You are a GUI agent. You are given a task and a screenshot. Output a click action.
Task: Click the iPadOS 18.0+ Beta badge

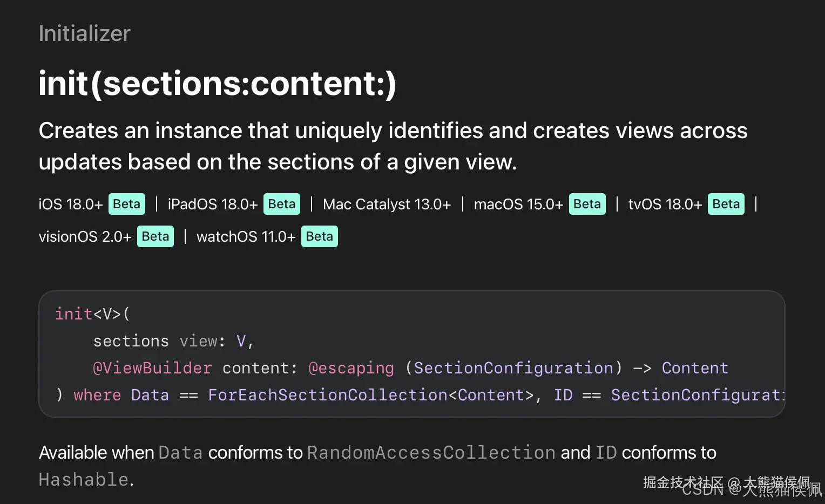click(282, 204)
